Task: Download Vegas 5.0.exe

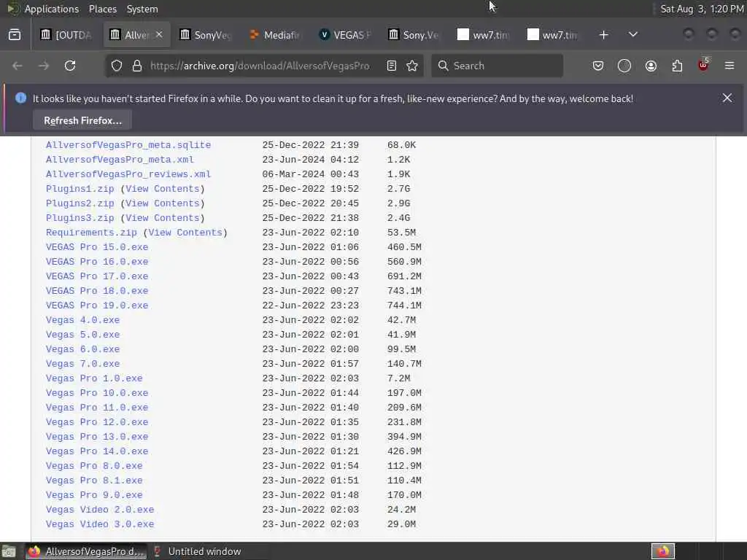Action: [83, 335]
